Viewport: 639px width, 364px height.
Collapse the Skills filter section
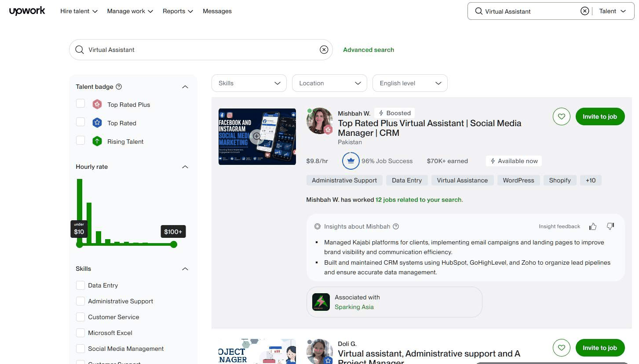tap(185, 269)
